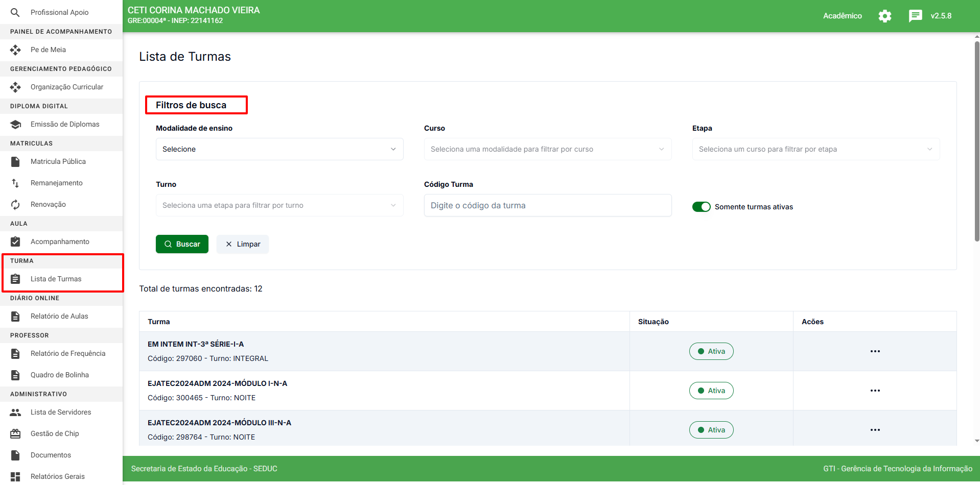This screenshot has height=485, width=980.
Task: Expand the Turno dropdown
Action: pyautogui.click(x=279, y=205)
